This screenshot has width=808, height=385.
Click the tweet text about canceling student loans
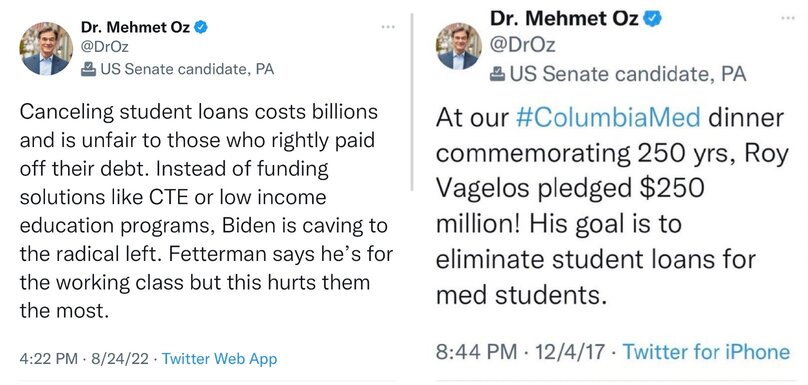(206, 211)
